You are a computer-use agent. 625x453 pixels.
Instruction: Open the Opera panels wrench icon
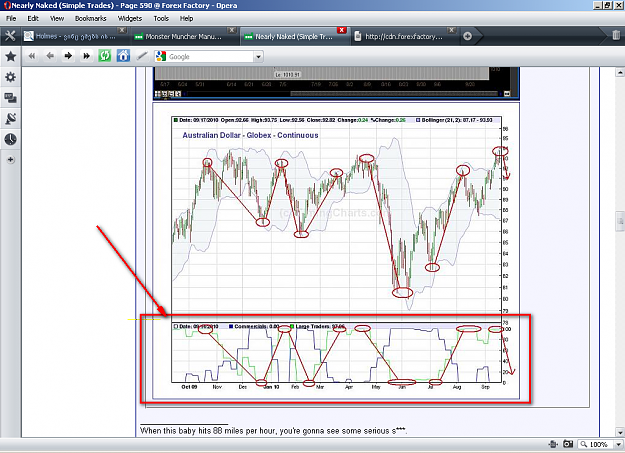click(x=10, y=36)
